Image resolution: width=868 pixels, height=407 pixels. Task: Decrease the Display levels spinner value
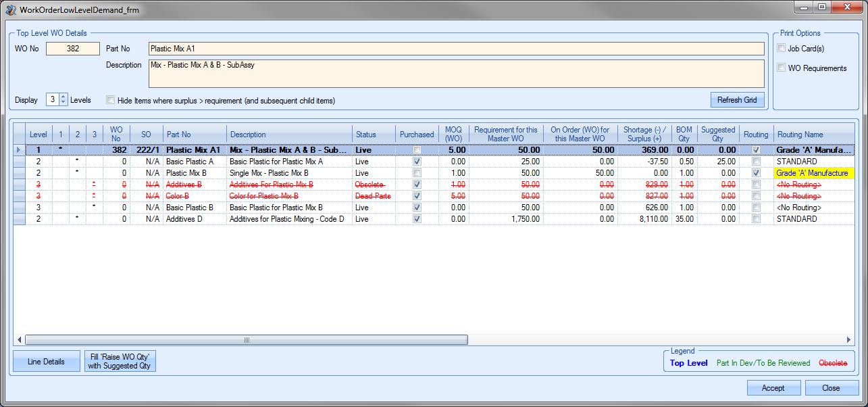point(63,103)
